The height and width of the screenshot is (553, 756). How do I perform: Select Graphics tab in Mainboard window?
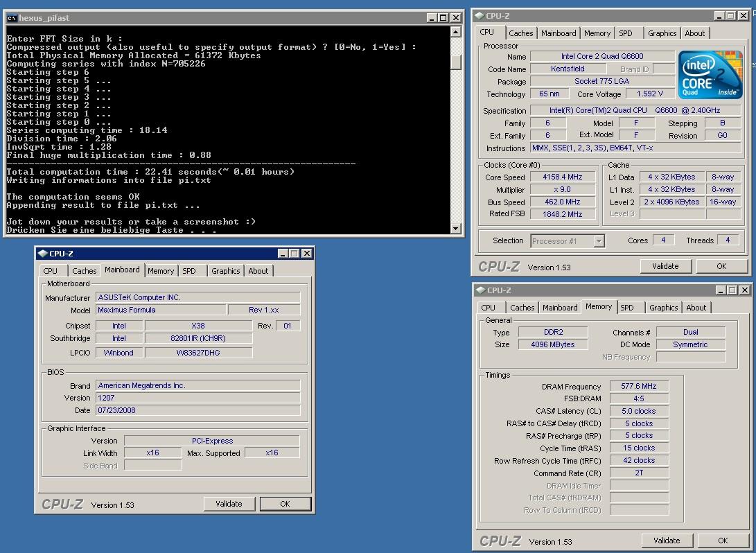point(225,271)
